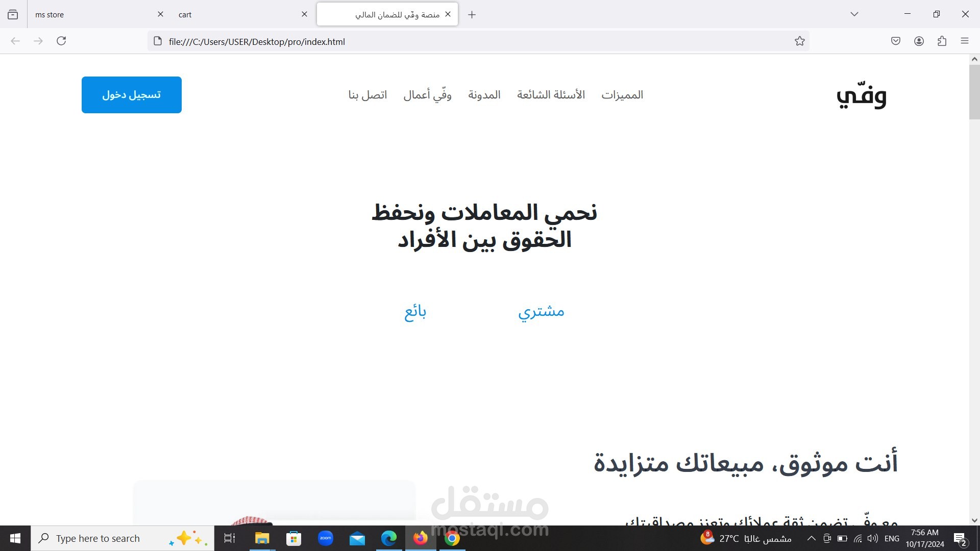Toggle the اتصل بنا navigation item
The image size is (980, 551).
click(x=367, y=95)
